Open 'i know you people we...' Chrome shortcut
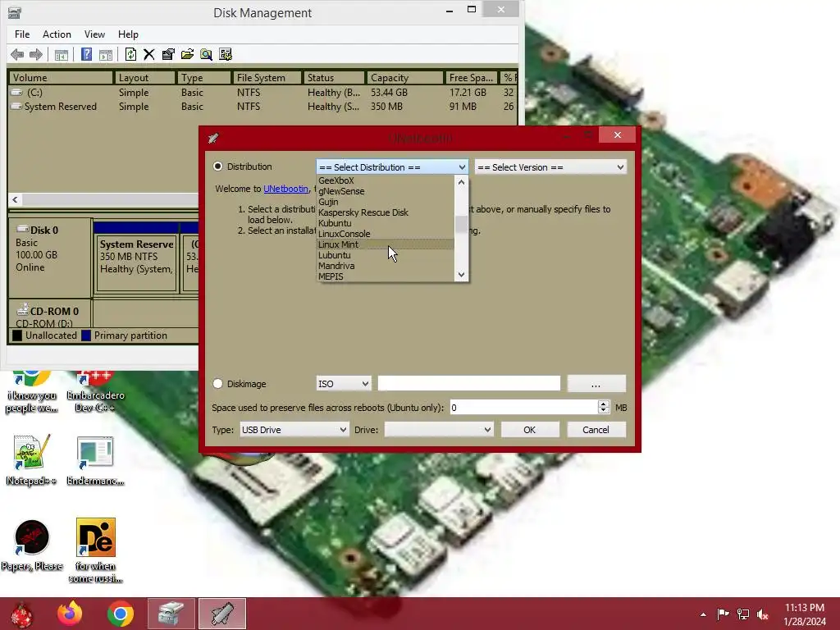This screenshot has height=630, width=840. click(x=31, y=391)
